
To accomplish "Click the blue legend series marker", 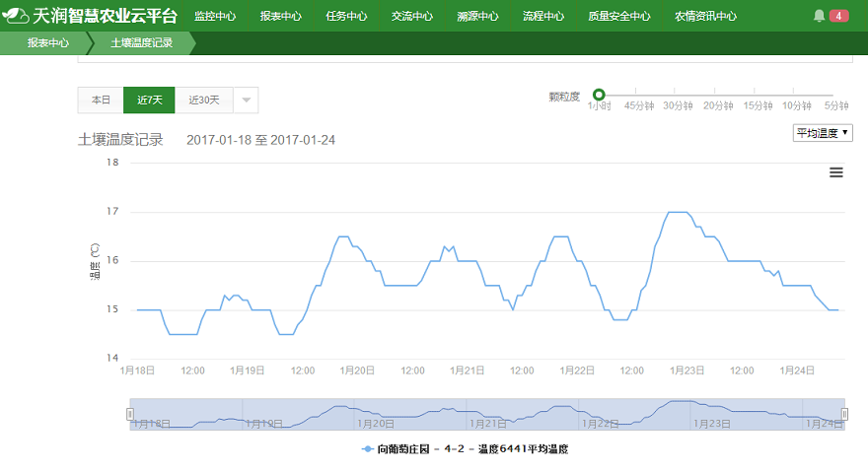I will coord(368,448).
